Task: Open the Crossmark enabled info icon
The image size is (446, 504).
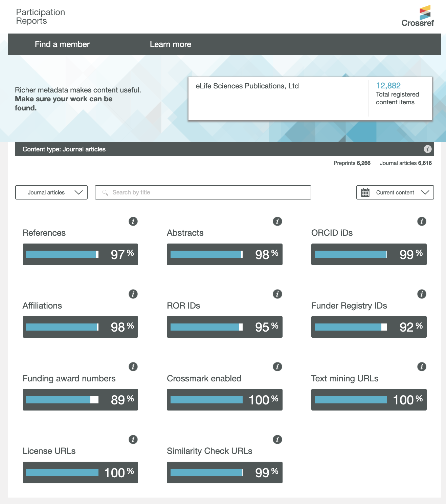Action: tap(277, 367)
